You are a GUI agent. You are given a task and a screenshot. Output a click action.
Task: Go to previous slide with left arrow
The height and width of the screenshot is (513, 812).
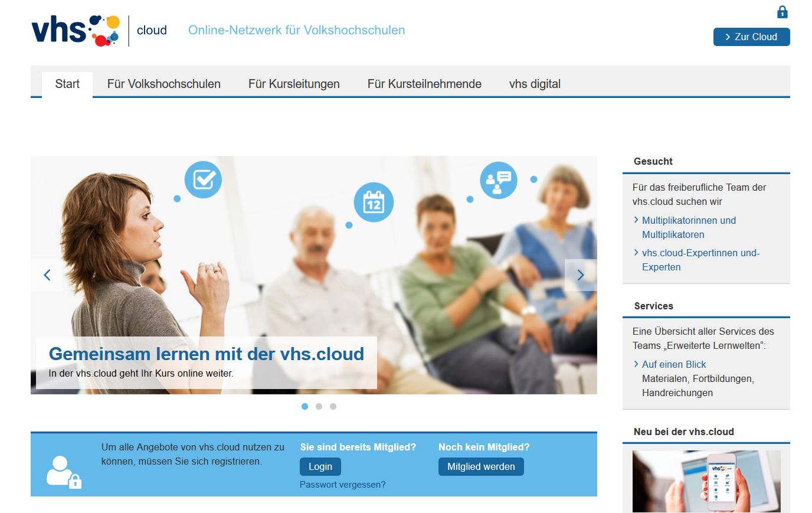[47, 275]
